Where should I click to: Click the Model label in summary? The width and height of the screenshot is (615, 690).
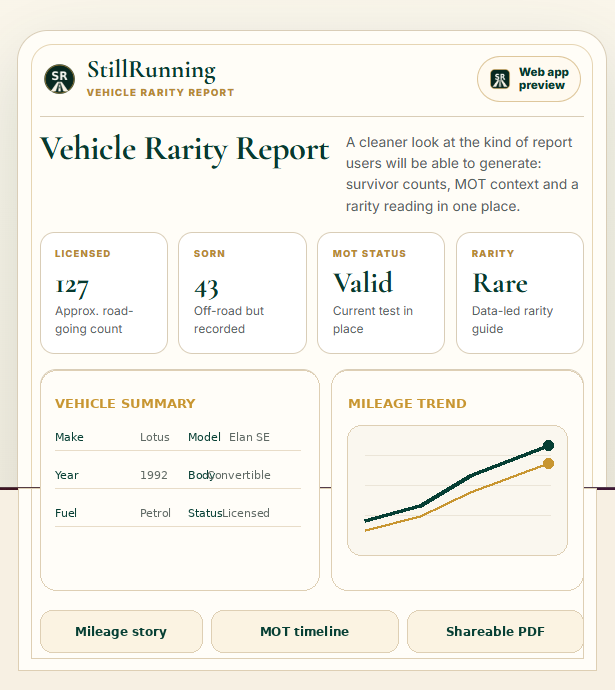[x=205, y=437]
